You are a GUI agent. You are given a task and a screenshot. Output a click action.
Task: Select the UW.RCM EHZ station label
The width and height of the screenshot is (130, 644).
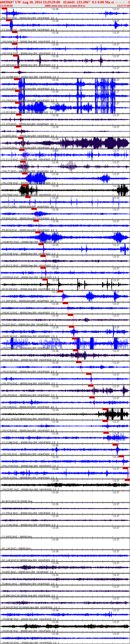30,336
